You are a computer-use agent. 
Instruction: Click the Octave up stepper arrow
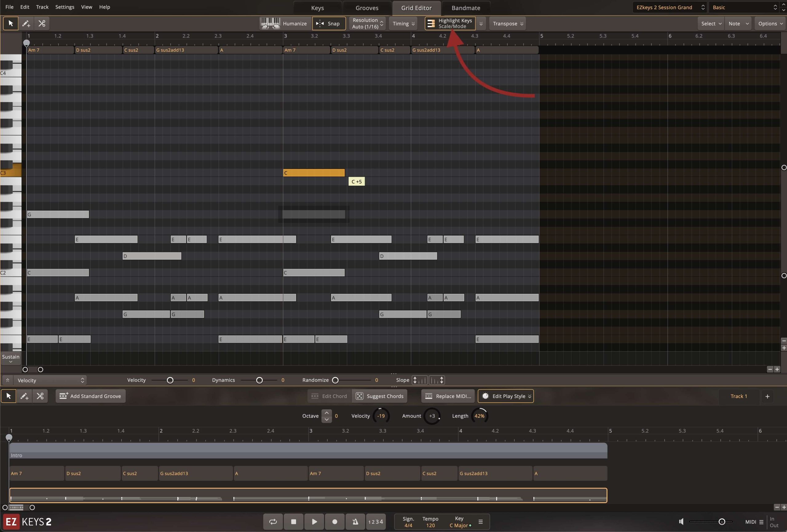pyautogui.click(x=326, y=413)
